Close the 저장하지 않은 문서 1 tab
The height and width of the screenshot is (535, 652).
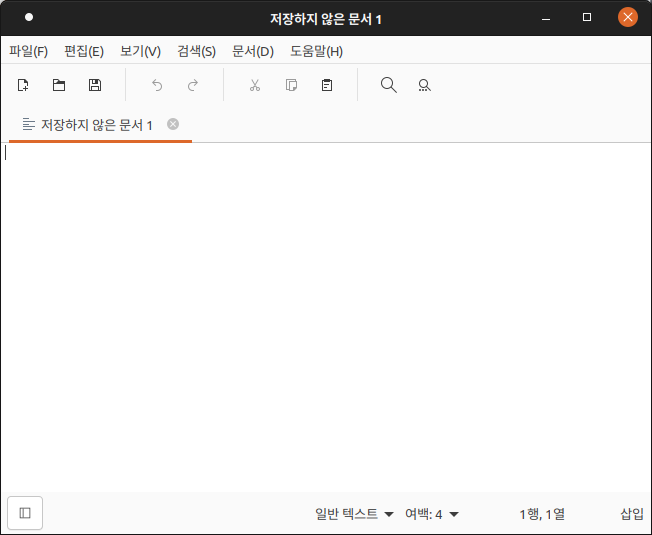click(173, 124)
